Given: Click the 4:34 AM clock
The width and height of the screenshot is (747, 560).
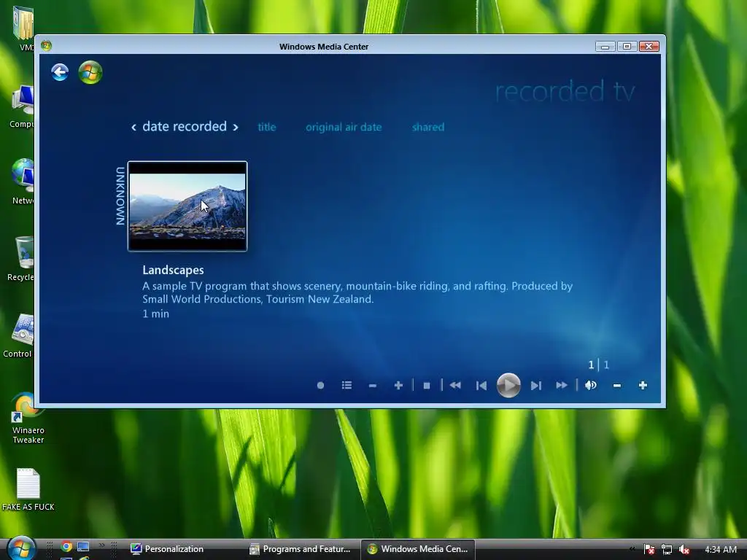Looking at the screenshot, I should click(x=720, y=550).
